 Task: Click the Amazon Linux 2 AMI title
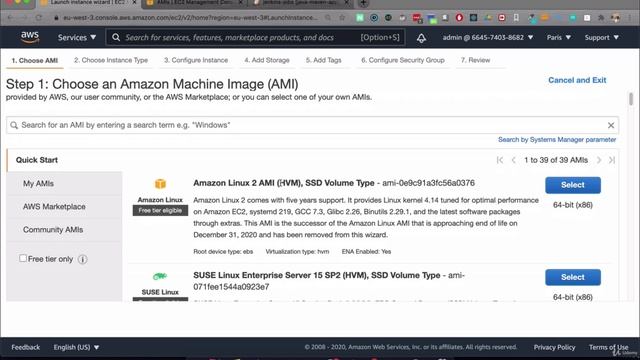coord(284,183)
